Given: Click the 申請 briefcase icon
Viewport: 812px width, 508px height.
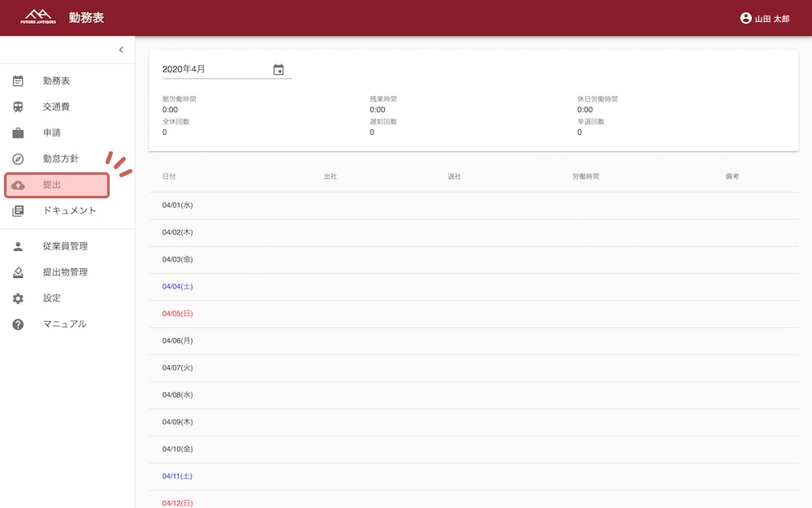Looking at the screenshot, I should click(18, 133).
